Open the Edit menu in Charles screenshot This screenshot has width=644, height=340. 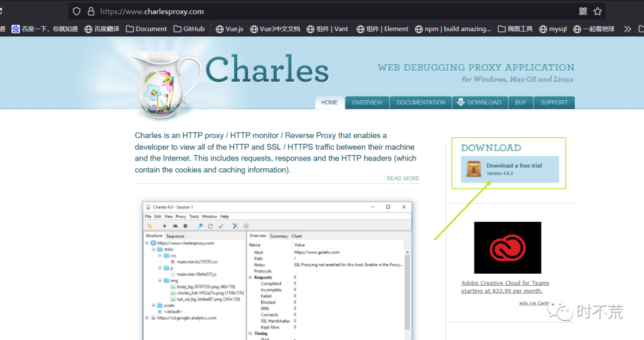coord(157,217)
